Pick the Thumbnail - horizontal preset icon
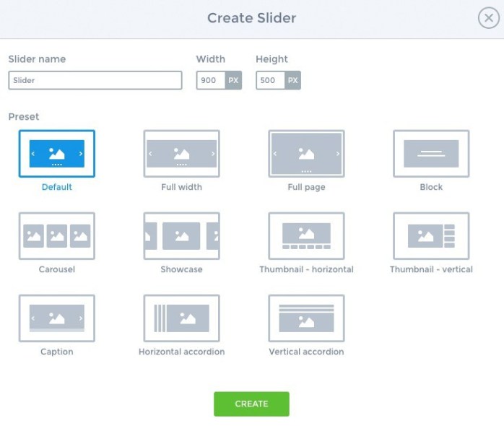This screenshot has width=504, height=426. (306, 236)
